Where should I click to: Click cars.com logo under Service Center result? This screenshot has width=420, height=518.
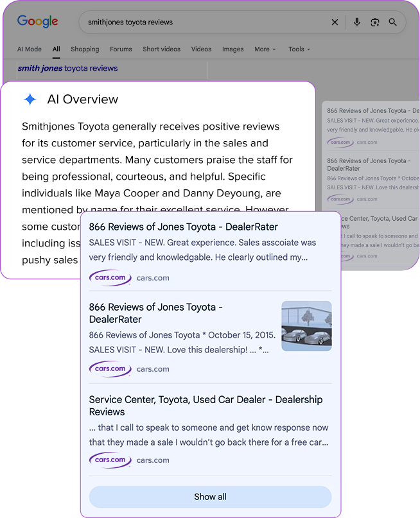click(x=110, y=460)
